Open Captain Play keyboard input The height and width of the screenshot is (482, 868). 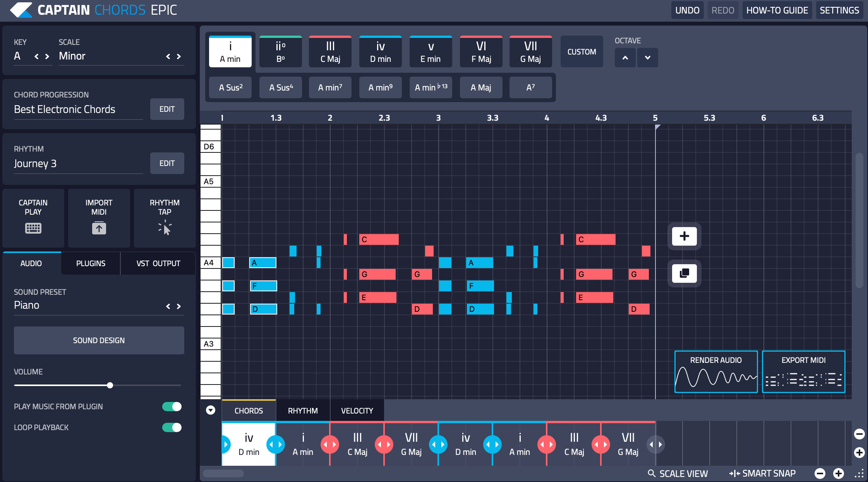click(33, 218)
